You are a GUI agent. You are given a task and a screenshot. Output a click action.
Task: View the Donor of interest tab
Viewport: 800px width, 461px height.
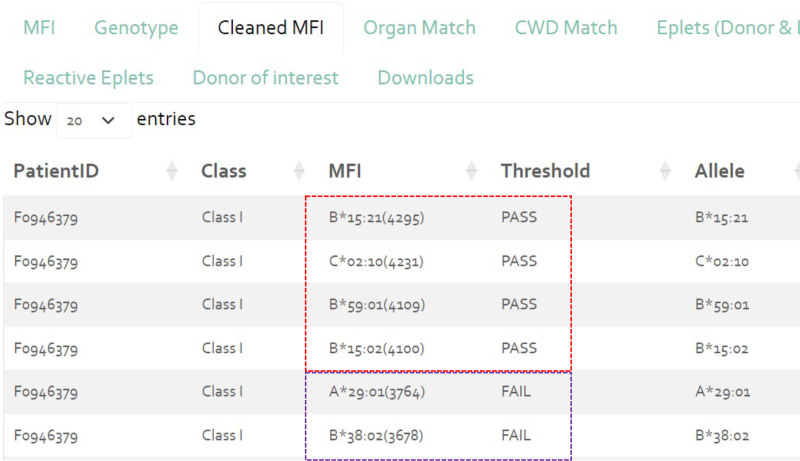click(x=265, y=78)
